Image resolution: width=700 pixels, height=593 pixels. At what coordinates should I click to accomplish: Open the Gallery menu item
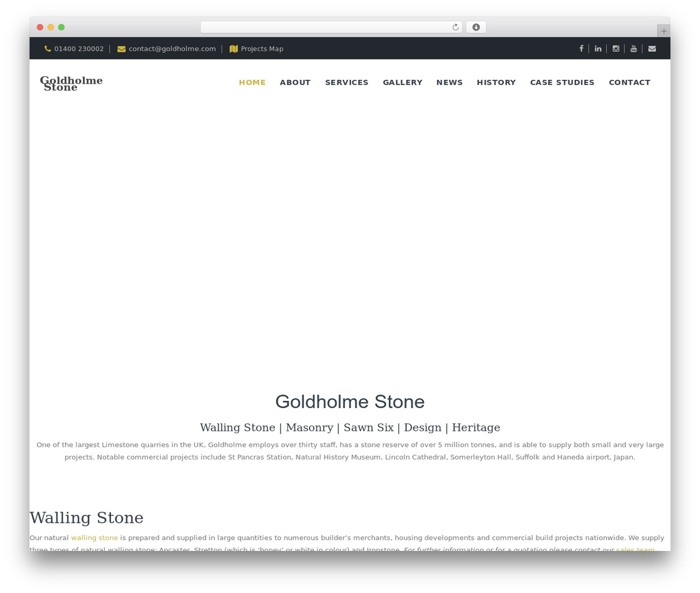pos(402,82)
